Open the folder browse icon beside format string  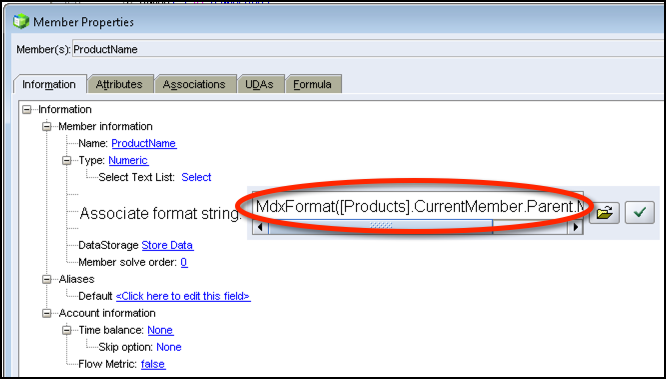604,212
